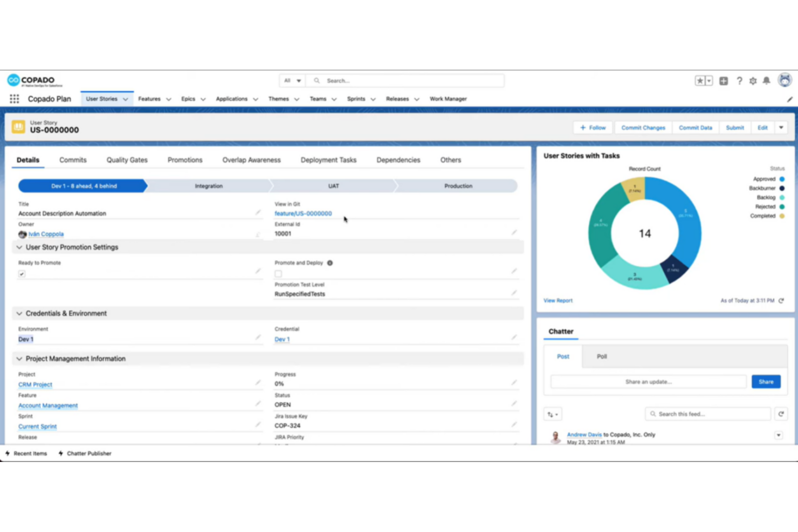This screenshot has width=798, height=532.
Task: Open Andrew Davis post actions dropdown
Action: (779, 435)
